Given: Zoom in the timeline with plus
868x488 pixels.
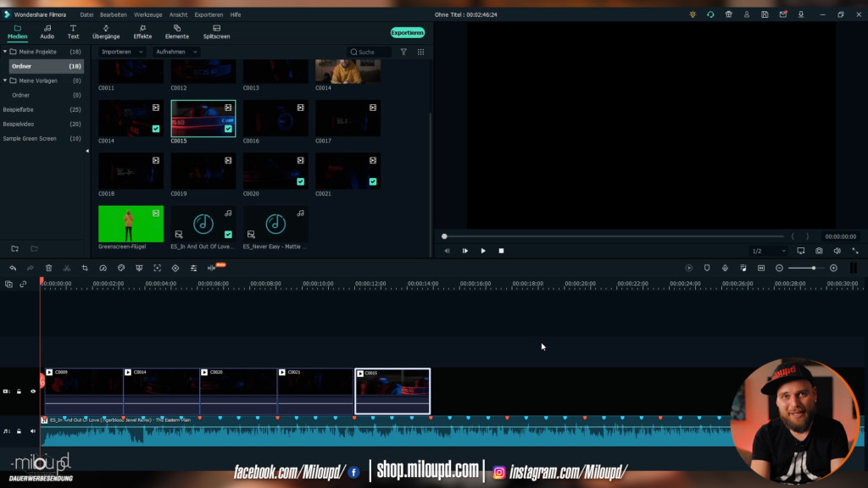Looking at the screenshot, I should pyautogui.click(x=834, y=268).
